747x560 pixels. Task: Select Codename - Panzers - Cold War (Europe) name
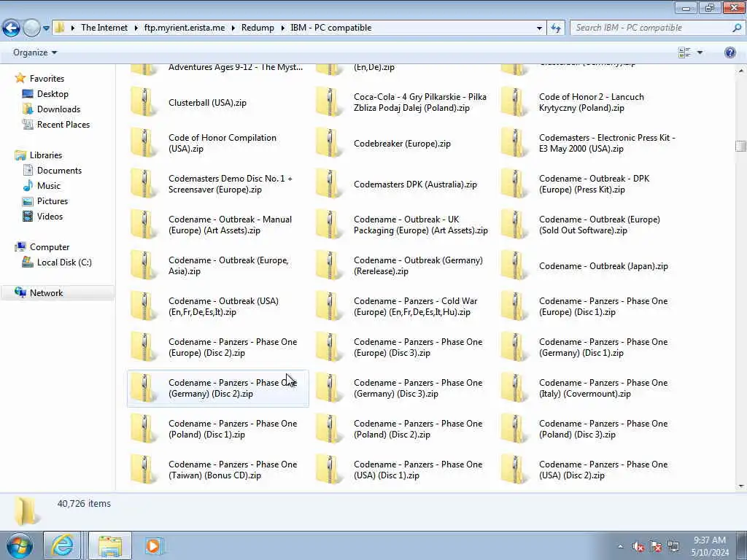coord(415,307)
